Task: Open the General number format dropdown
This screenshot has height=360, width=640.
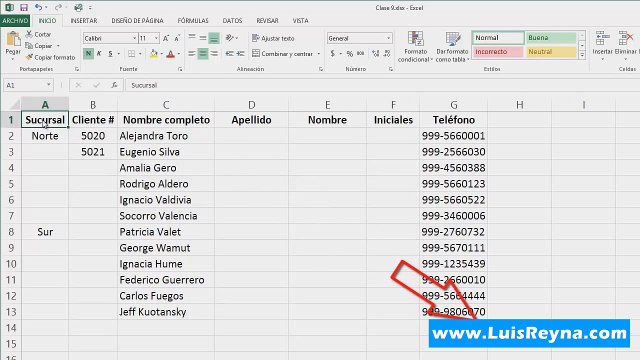Action: (389, 38)
